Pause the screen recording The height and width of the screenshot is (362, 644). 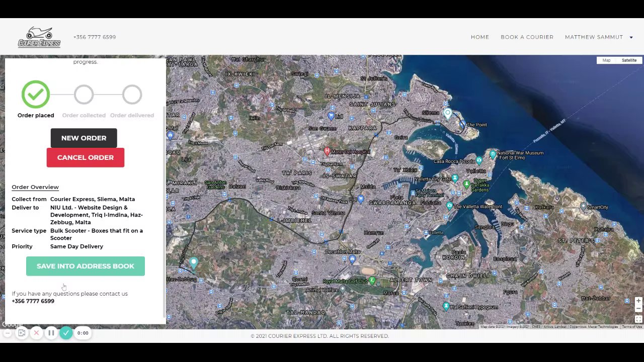[51, 333]
